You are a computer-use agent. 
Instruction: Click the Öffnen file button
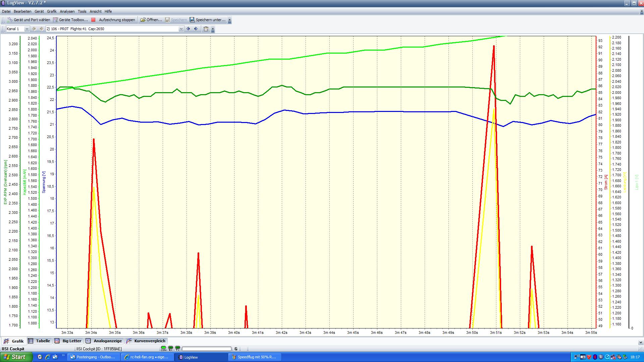click(x=151, y=20)
